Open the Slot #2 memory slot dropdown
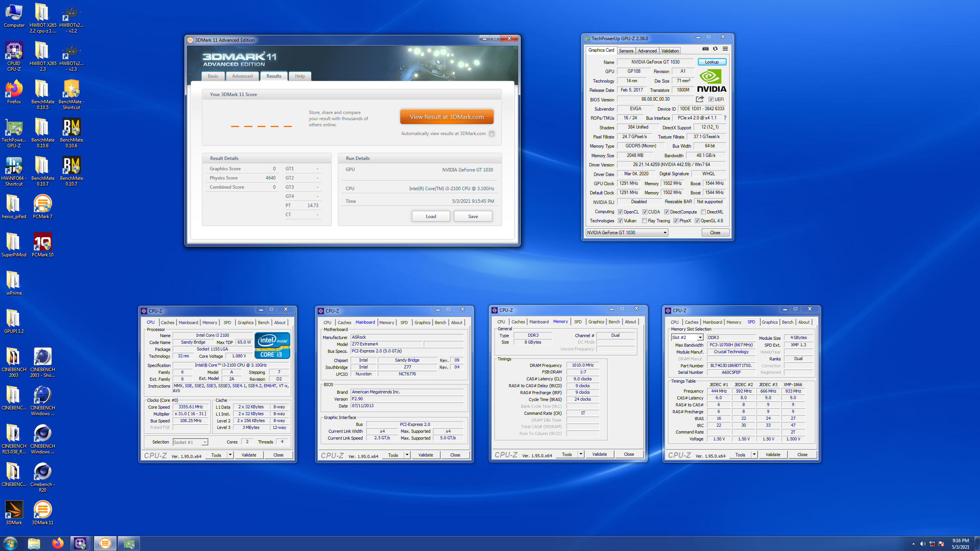 [x=687, y=337]
